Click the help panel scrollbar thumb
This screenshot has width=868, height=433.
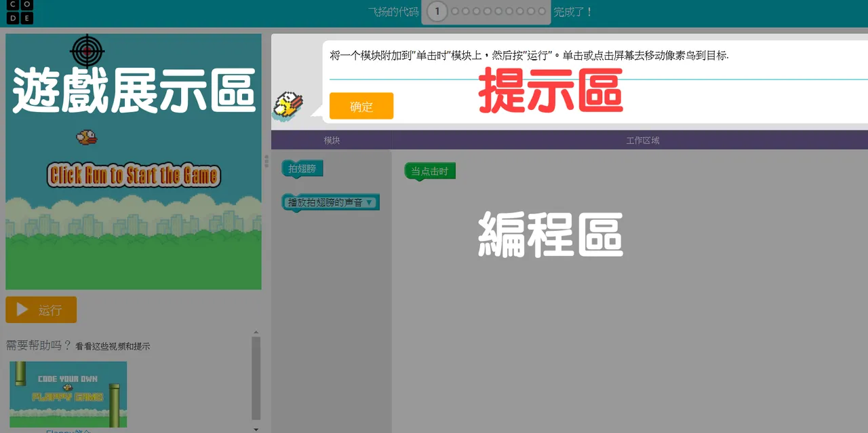tap(256, 378)
